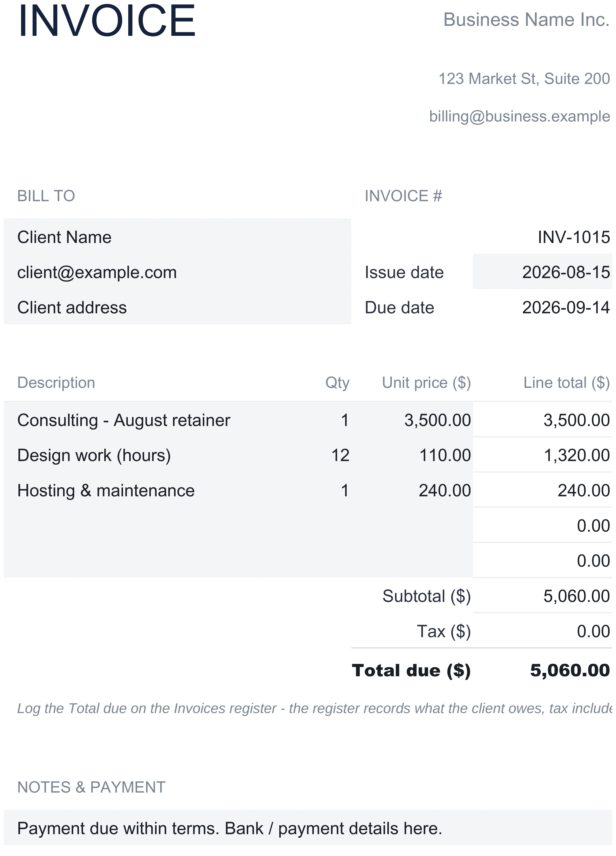Select the Subtotal value 5,060.00
The image size is (616, 856).
(576, 596)
